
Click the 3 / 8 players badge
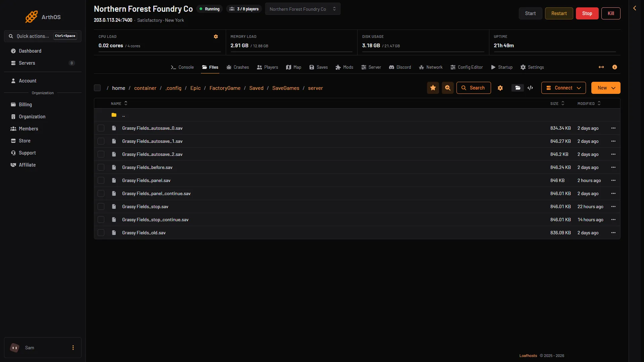(x=244, y=9)
